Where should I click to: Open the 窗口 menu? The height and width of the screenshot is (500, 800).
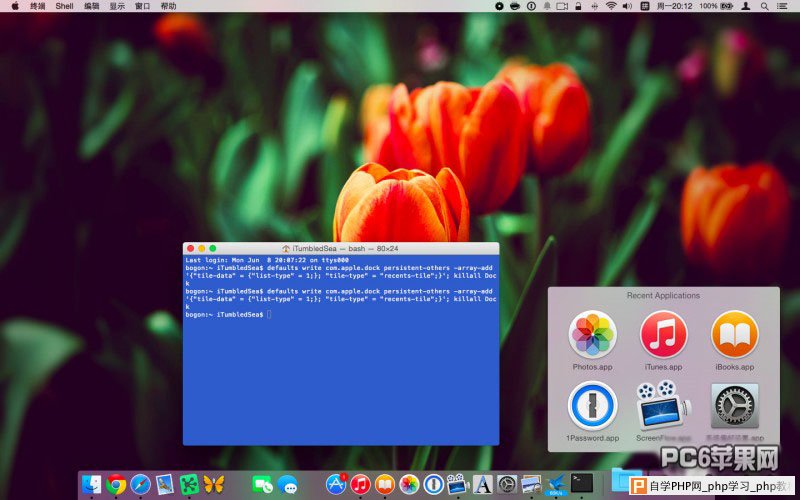(x=143, y=6)
